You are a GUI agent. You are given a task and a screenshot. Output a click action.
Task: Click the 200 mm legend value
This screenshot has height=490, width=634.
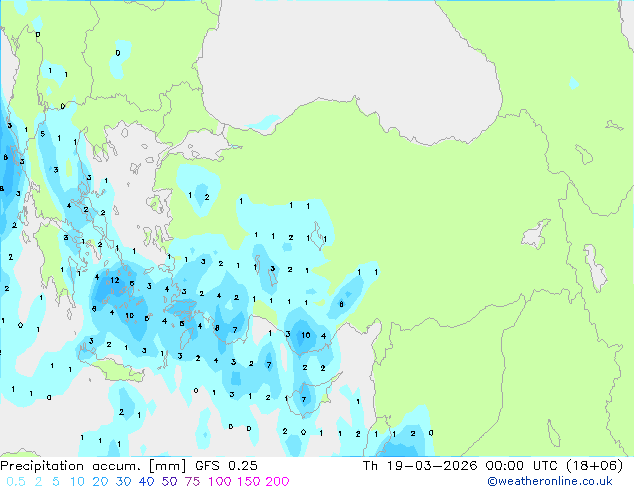(277, 482)
